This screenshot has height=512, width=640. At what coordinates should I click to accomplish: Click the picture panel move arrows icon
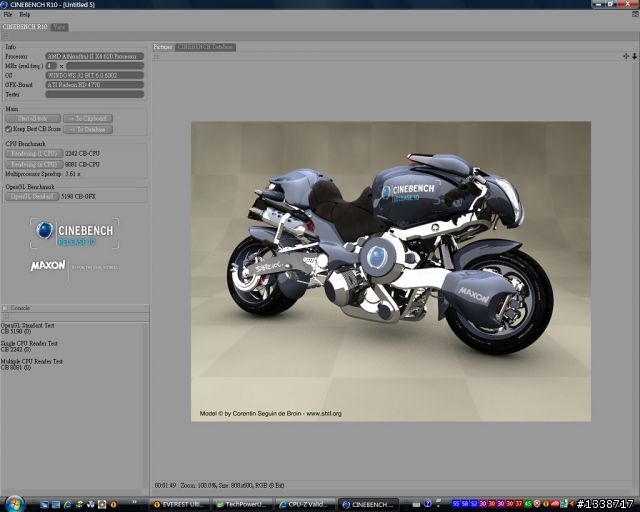(626, 56)
